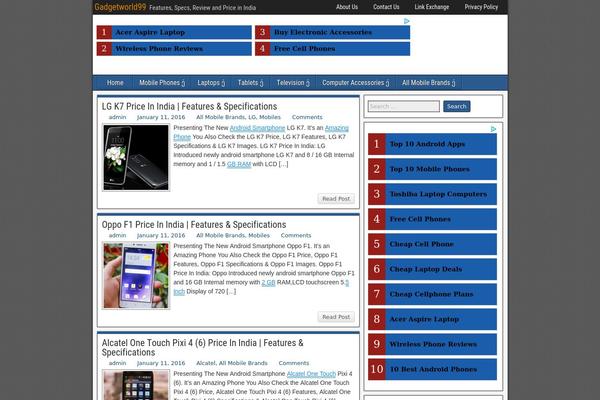
Task: Open the Mobiles category in Oppo F1 post
Action: coord(259,235)
